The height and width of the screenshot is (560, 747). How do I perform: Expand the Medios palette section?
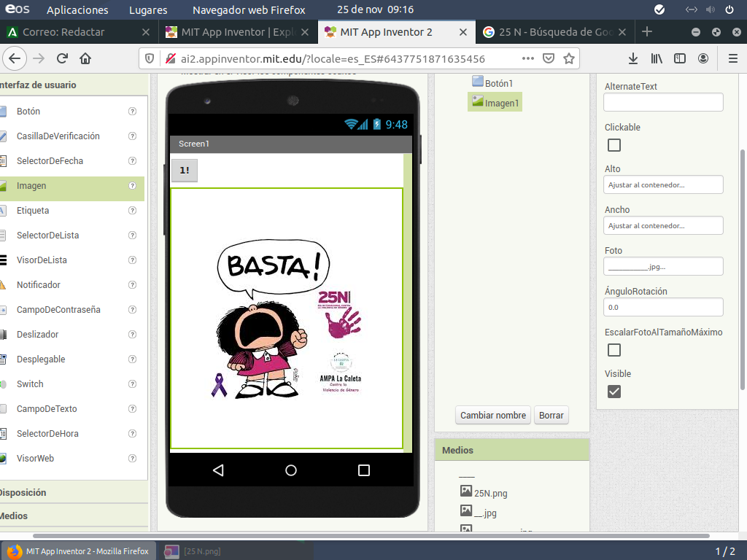pyautogui.click(x=74, y=516)
